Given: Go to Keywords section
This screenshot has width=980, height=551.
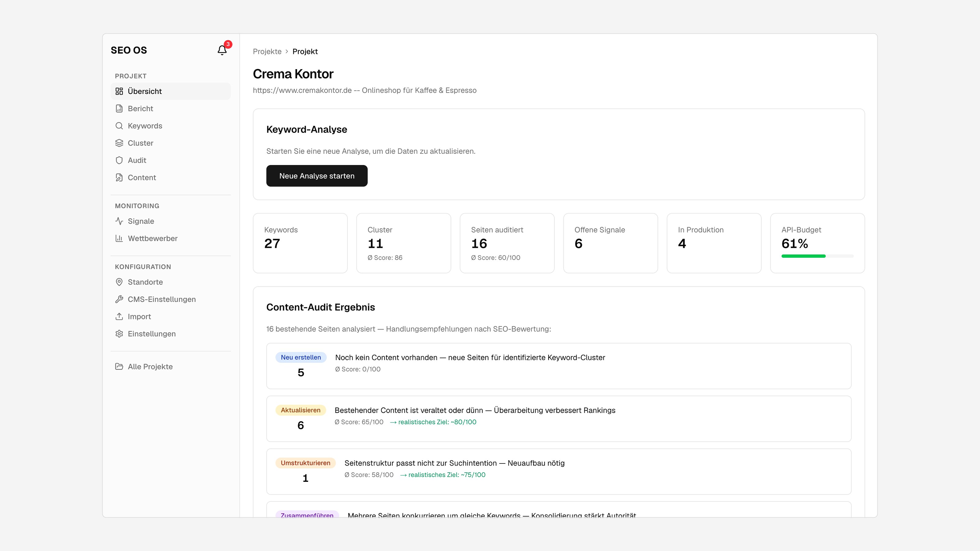Looking at the screenshot, I should (171, 126).
